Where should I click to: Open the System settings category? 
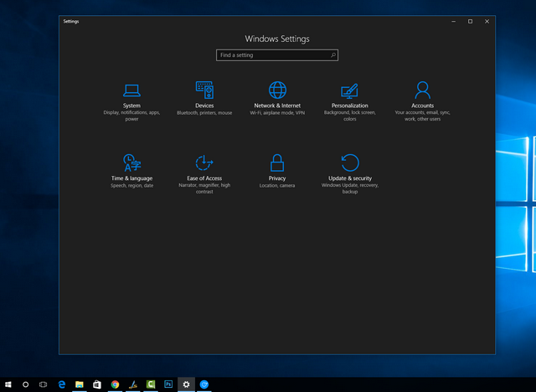(x=131, y=101)
